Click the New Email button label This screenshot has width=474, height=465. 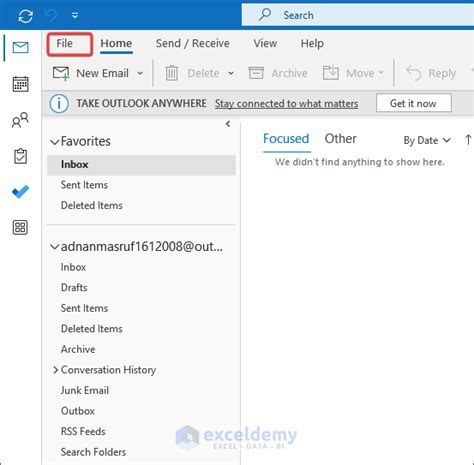[x=102, y=73]
